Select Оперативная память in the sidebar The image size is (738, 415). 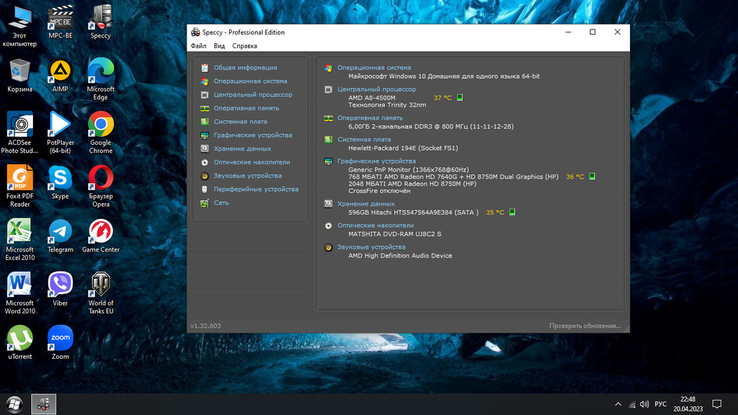pyautogui.click(x=246, y=108)
